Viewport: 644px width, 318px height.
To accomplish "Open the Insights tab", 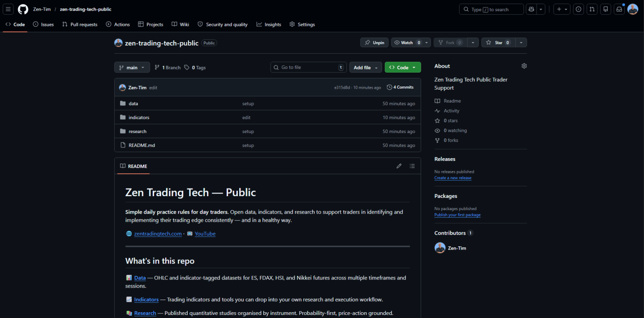I will pos(269,25).
